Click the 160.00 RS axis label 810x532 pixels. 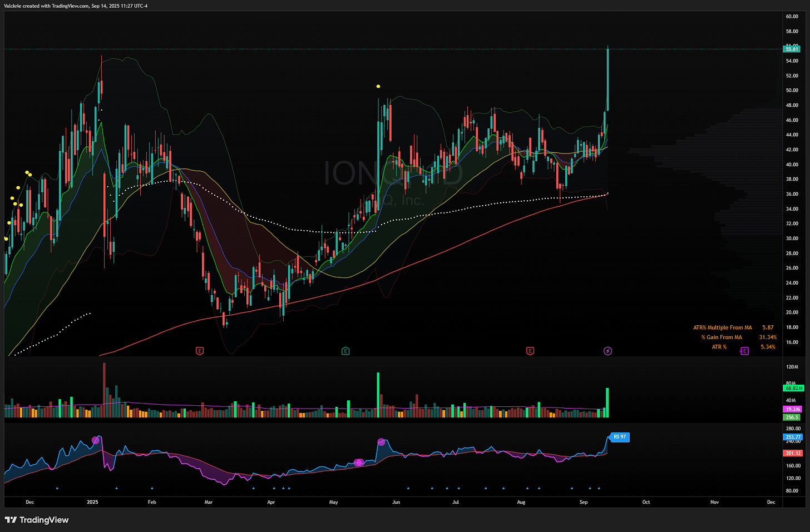point(793,466)
